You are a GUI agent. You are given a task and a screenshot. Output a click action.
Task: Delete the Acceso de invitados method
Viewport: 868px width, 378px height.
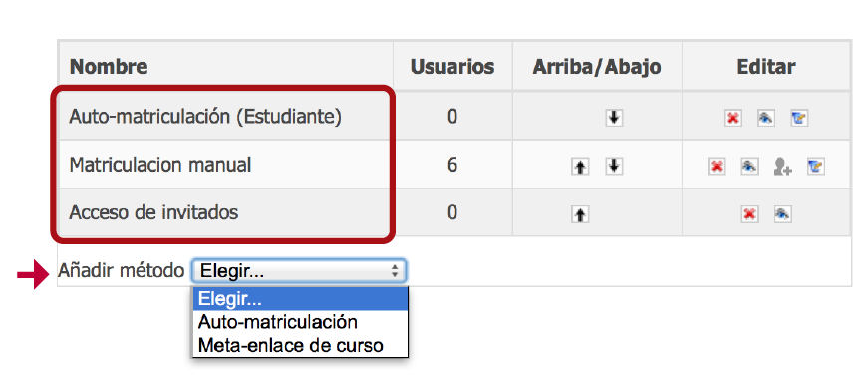pyautogui.click(x=749, y=214)
